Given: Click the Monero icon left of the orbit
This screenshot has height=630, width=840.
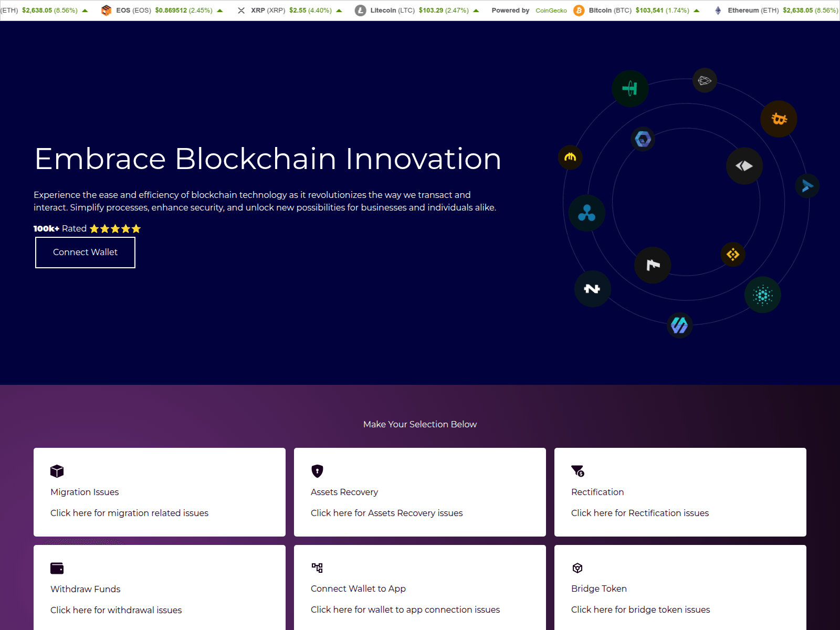Looking at the screenshot, I should point(570,157).
